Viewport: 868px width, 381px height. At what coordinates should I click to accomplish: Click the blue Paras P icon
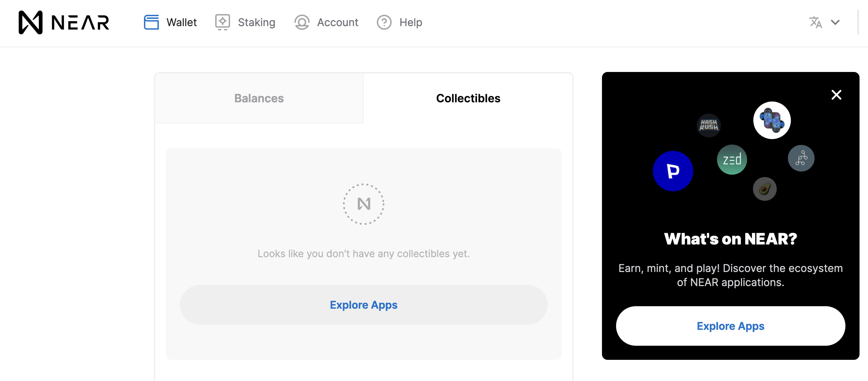coord(673,171)
